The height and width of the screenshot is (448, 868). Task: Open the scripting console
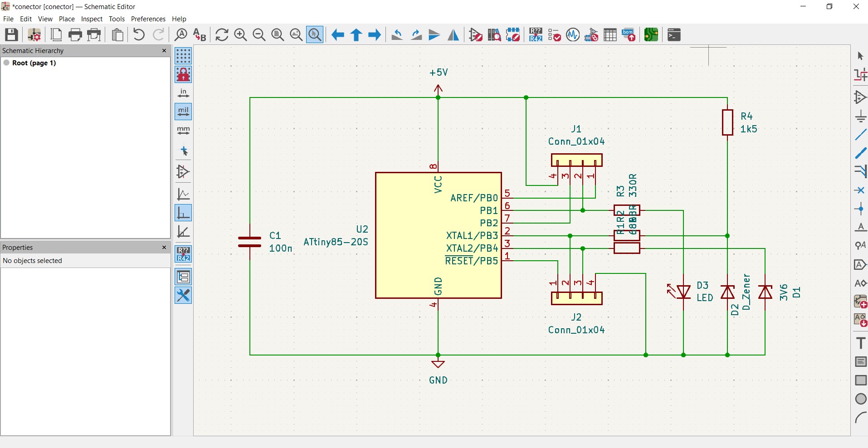[674, 34]
